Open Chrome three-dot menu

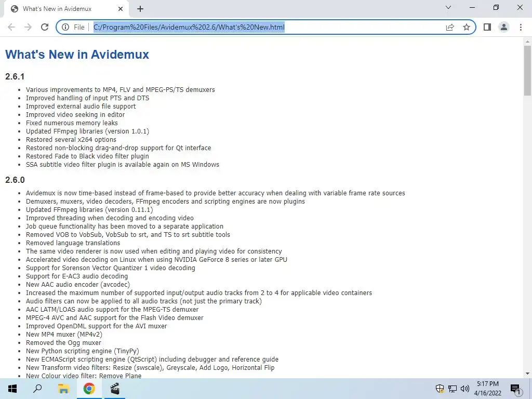coord(521,27)
